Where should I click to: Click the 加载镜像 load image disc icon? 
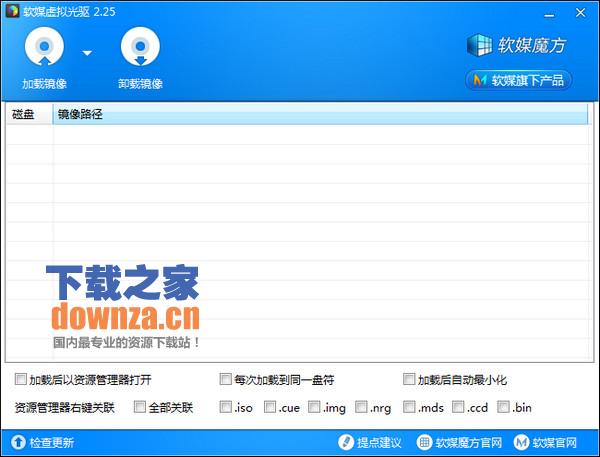click(x=44, y=47)
